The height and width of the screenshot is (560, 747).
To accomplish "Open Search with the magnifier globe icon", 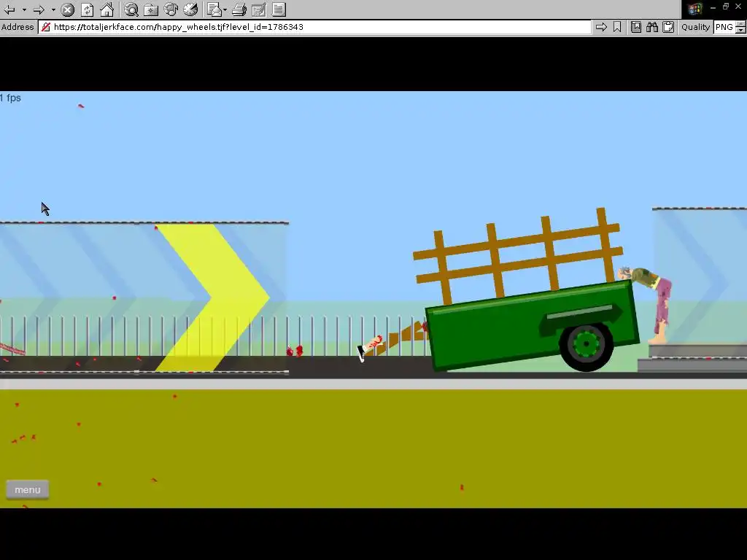I will pos(131,9).
